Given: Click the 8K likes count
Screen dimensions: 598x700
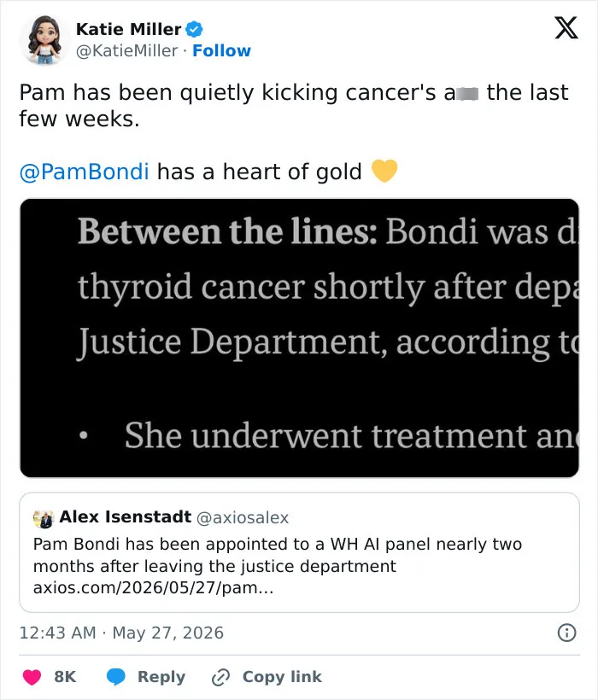Looking at the screenshot, I should point(65,677).
